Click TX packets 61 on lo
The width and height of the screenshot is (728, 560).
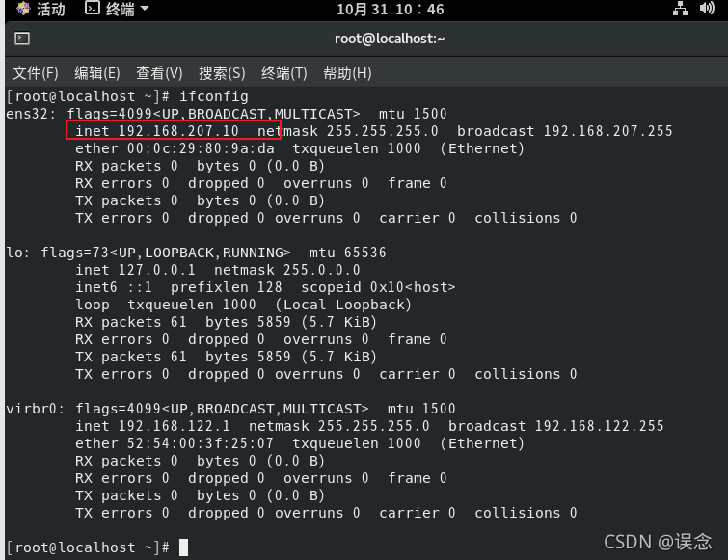tap(131, 357)
